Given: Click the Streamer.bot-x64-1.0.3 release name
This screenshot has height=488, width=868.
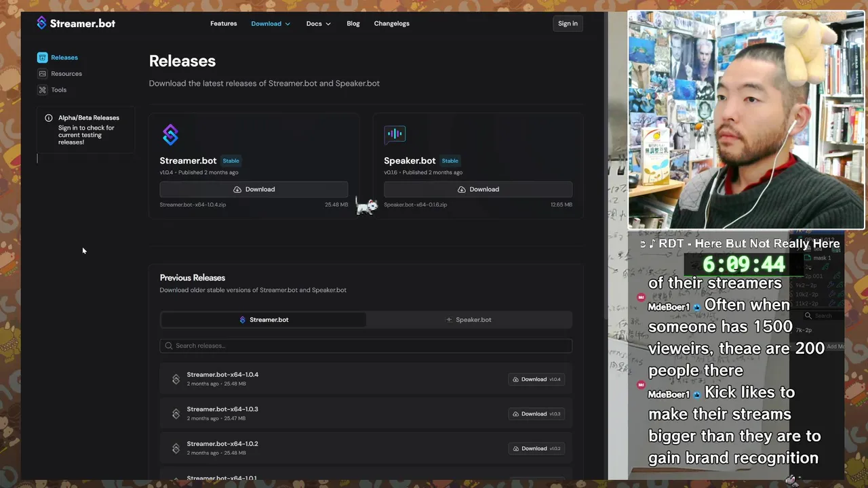Looking at the screenshot, I should tap(222, 409).
